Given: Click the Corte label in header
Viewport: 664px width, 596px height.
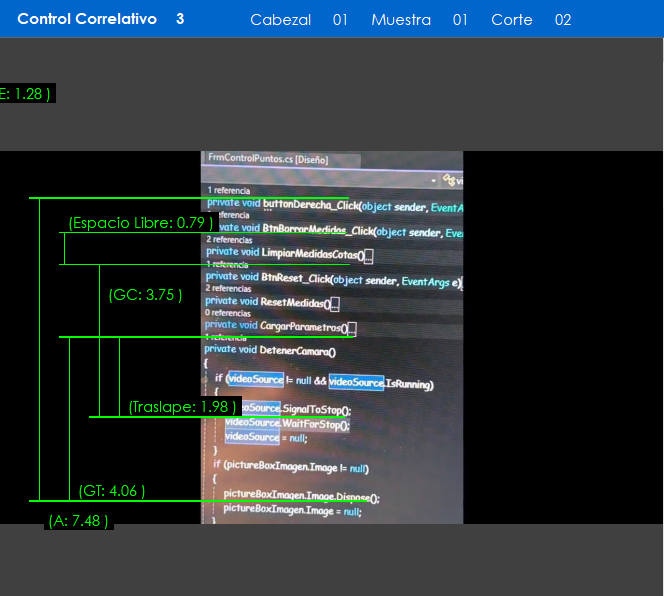Looking at the screenshot, I should click(x=512, y=20).
